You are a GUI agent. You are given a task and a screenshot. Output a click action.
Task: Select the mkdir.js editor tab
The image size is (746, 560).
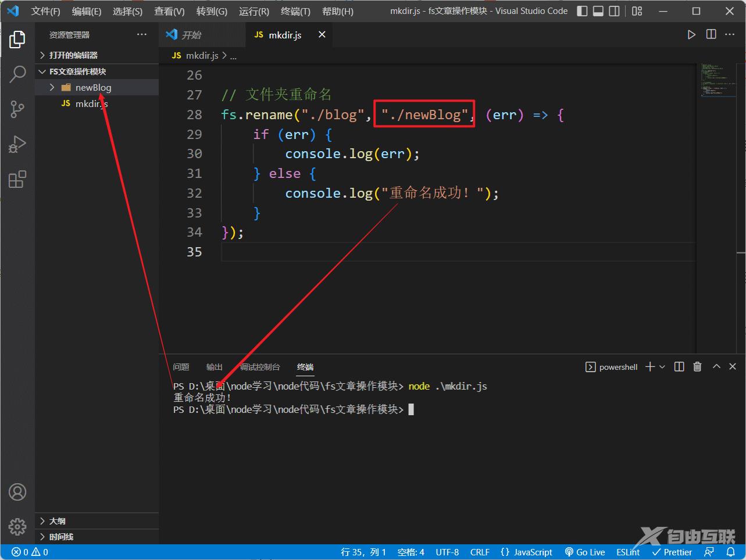pyautogui.click(x=290, y=35)
